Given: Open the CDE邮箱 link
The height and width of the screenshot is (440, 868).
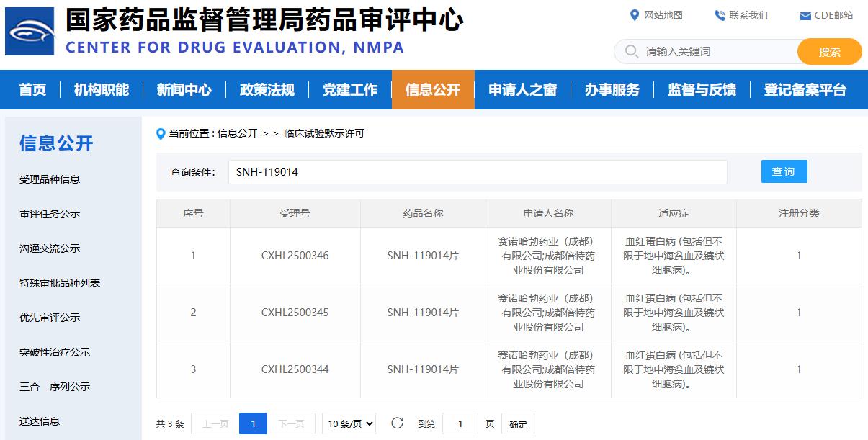Looking at the screenshot, I should tap(833, 15).
